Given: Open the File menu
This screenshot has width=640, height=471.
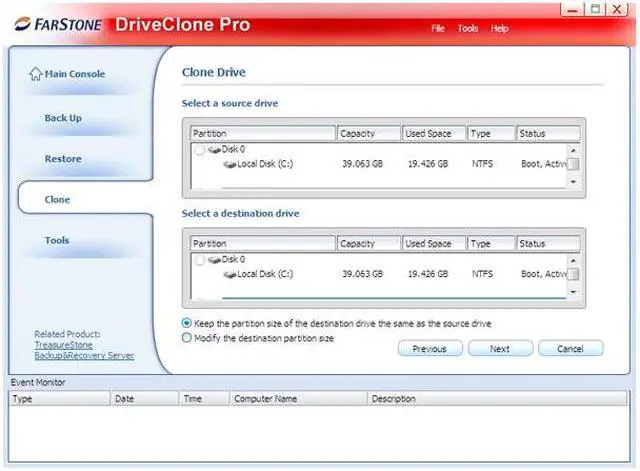Looking at the screenshot, I should [x=438, y=28].
